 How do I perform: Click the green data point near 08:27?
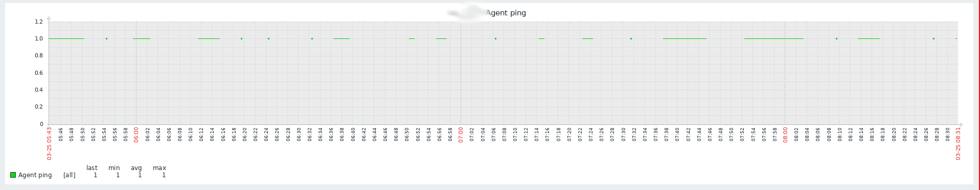pyautogui.click(x=933, y=38)
